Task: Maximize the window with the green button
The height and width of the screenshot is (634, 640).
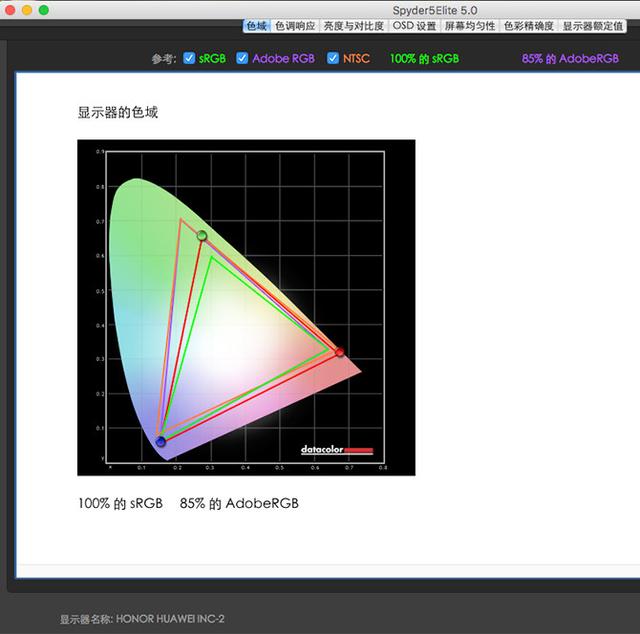Action: 44,10
